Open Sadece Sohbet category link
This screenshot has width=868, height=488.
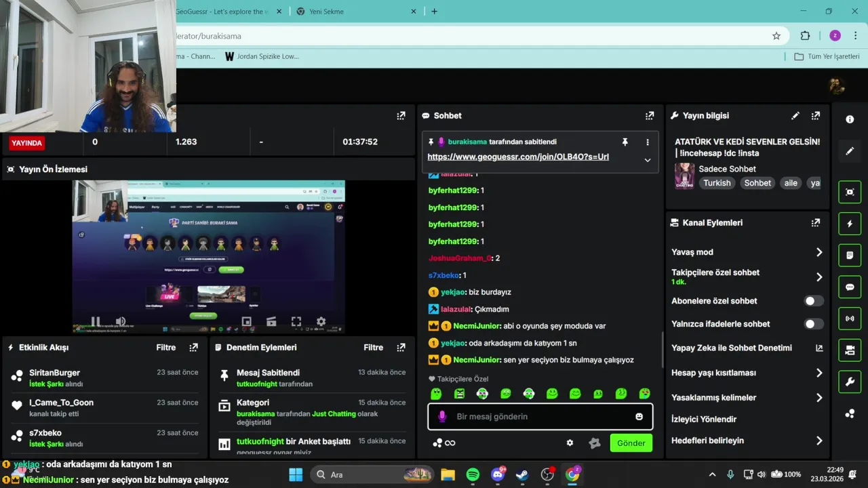pyautogui.click(x=727, y=169)
